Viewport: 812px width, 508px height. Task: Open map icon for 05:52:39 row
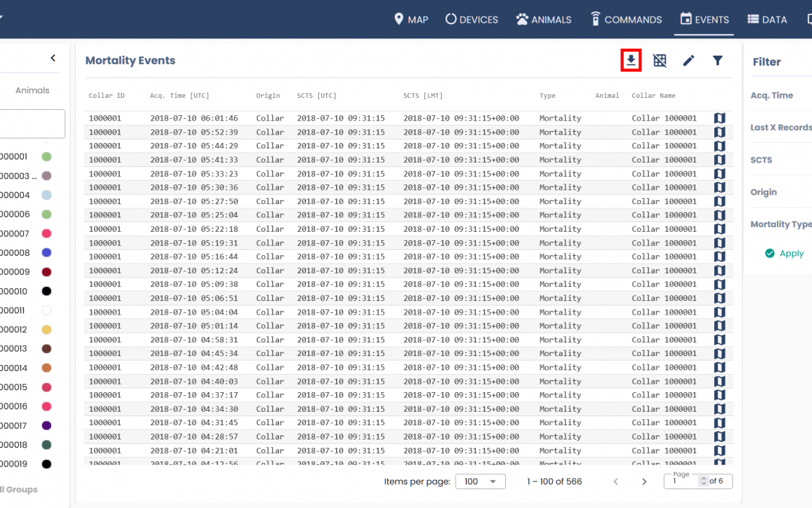(x=719, y=132)
